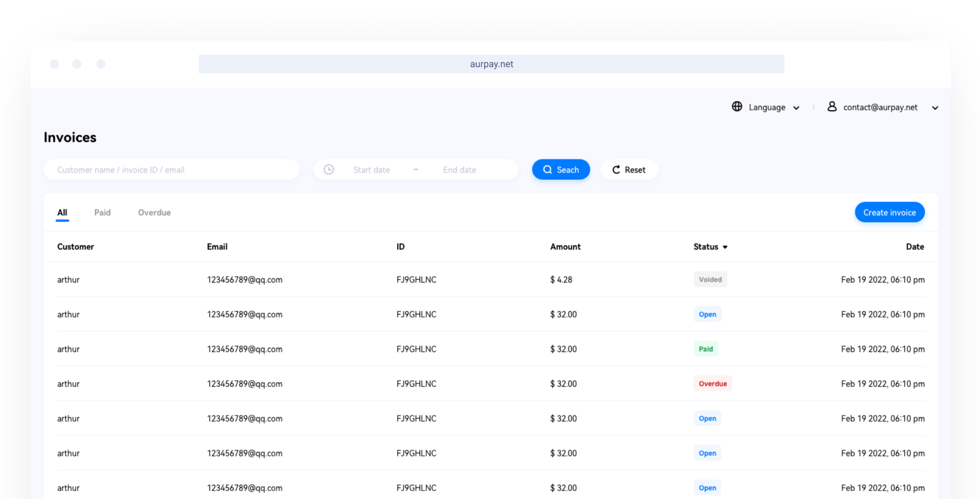Screen dimensions: 980x499
Task: Toggle the Paid status badge
Action: pyautogui.click(x=706, y=349)
